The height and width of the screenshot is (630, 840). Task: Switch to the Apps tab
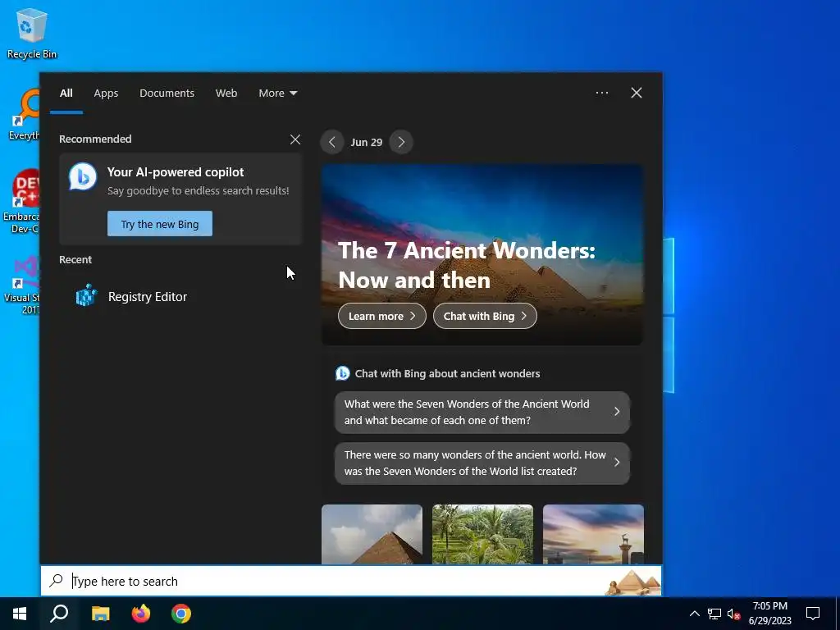[106, 94]
